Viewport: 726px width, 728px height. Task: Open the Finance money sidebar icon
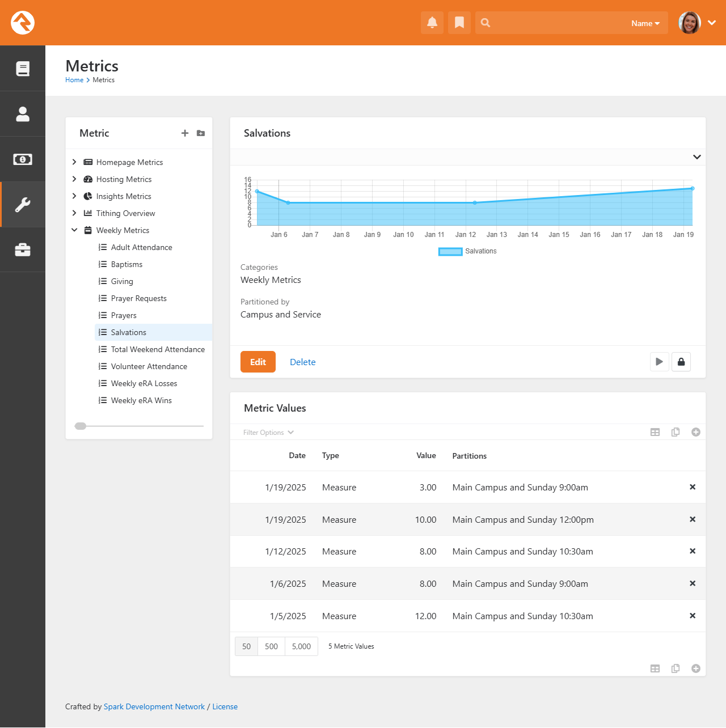(x=23, y=159)
